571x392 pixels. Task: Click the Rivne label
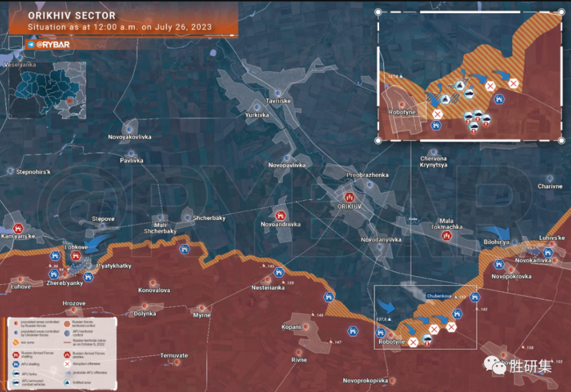(x=299, y=359)
